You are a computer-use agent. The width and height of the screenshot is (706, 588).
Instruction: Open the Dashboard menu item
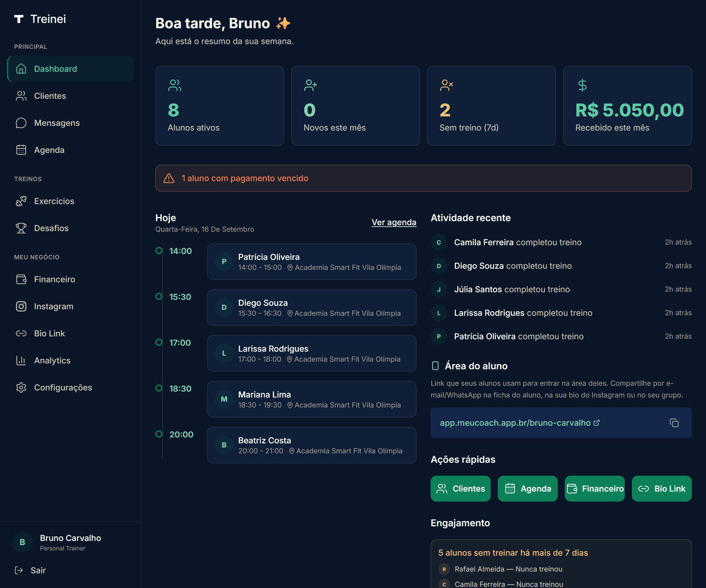tap(70, 69)
